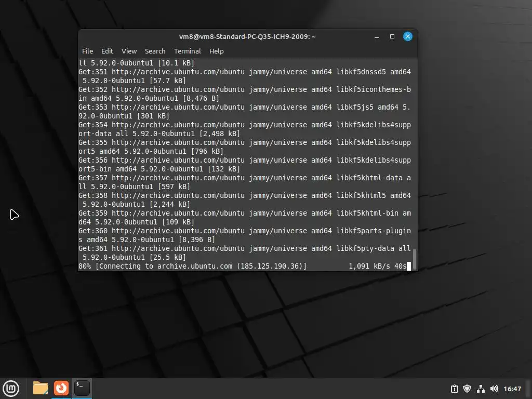Viewport: 532px width, 399px height.
Task: Open the Search menu
Action: pos(155,51)
